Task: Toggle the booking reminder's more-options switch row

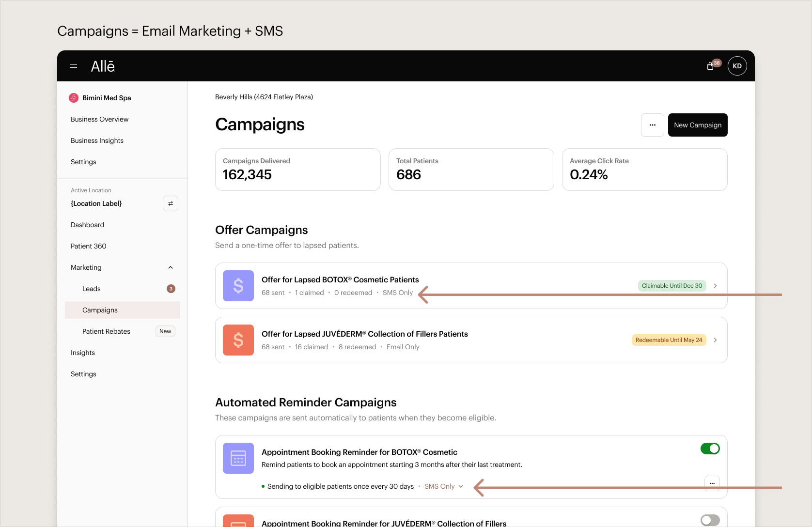Action: click(x=712, y=483)
